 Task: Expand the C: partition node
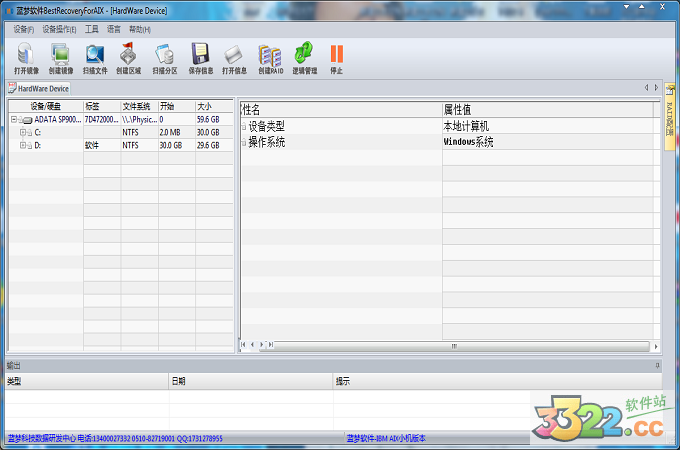click(23, 133)
